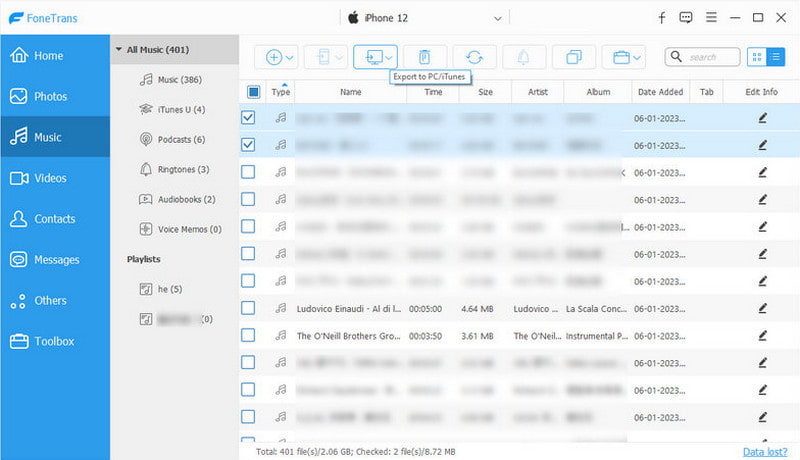Switch to list view icon

(x=776, y=57)
